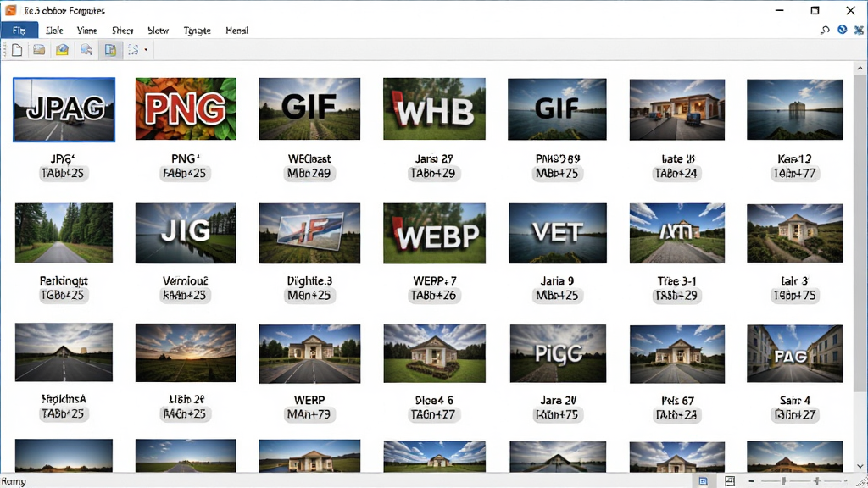Click the zoom slider handle in status bar
This screenshot has height=488, width=868.
coord(784,481)
